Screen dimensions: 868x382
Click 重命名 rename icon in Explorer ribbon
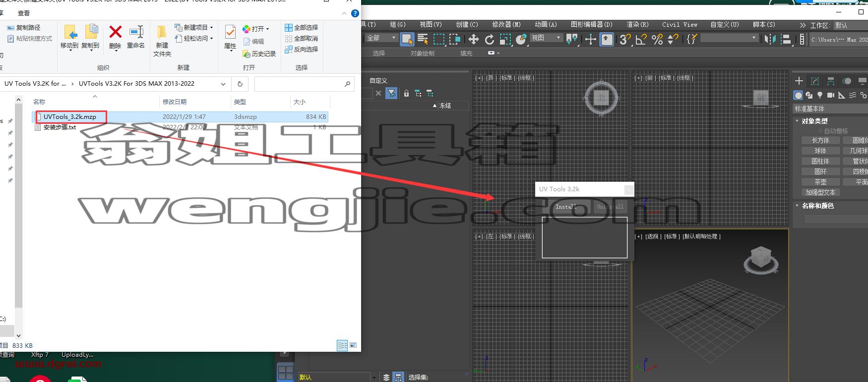coord(136,38)
